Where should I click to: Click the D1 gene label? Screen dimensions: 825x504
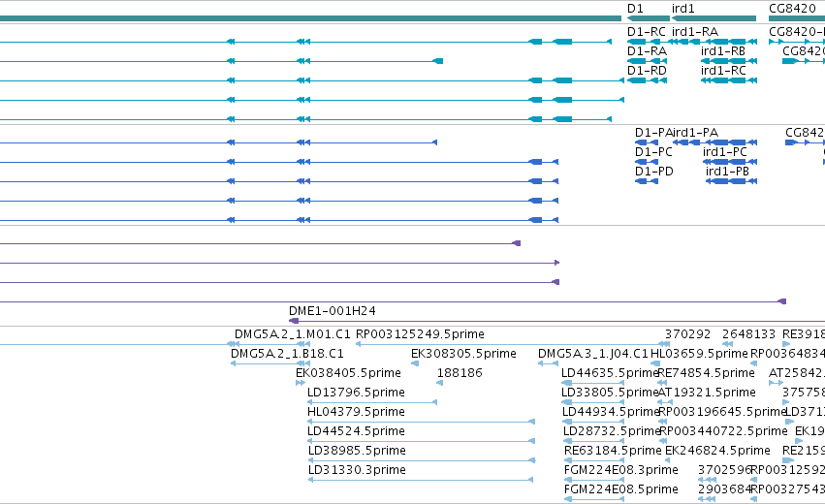pos(635,9)
